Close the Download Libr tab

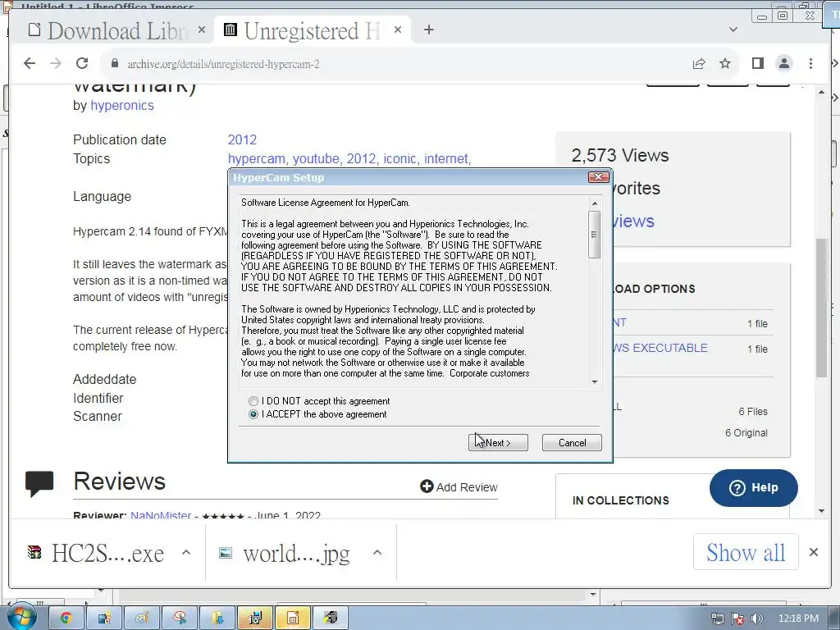202,30
